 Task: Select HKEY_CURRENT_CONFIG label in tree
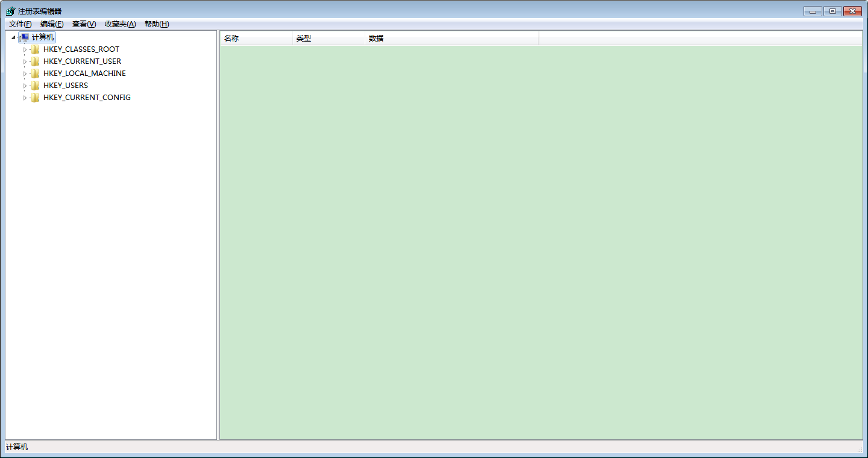pos(87,98)
